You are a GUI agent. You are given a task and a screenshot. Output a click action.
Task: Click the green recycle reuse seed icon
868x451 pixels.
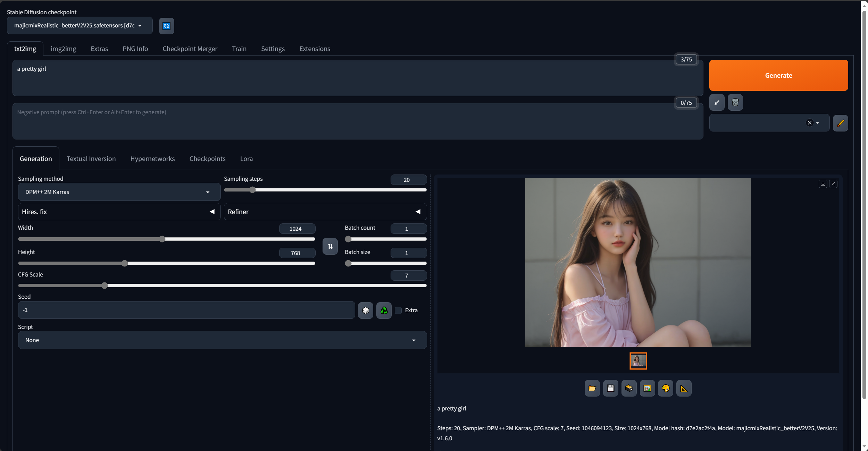tap(384, 310)
